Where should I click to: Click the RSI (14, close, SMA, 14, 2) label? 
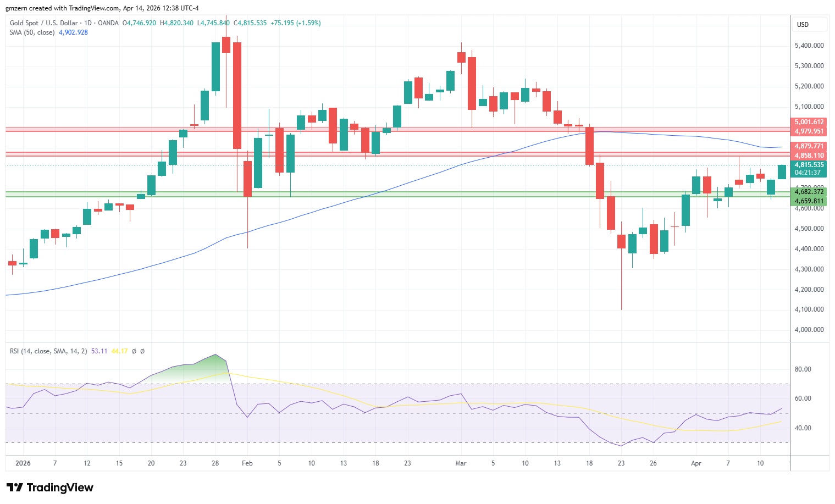tap(48, 351)
